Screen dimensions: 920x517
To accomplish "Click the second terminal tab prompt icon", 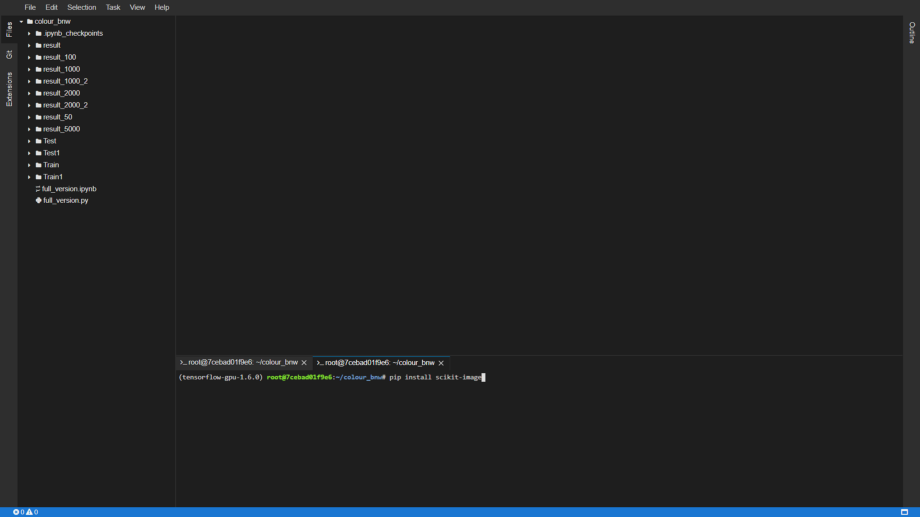I will 320,363.
